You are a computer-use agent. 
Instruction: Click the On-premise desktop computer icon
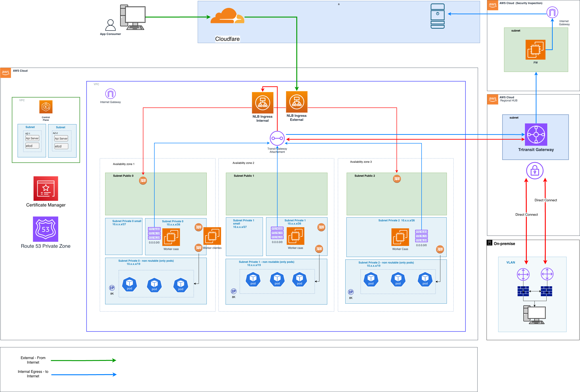534,315
